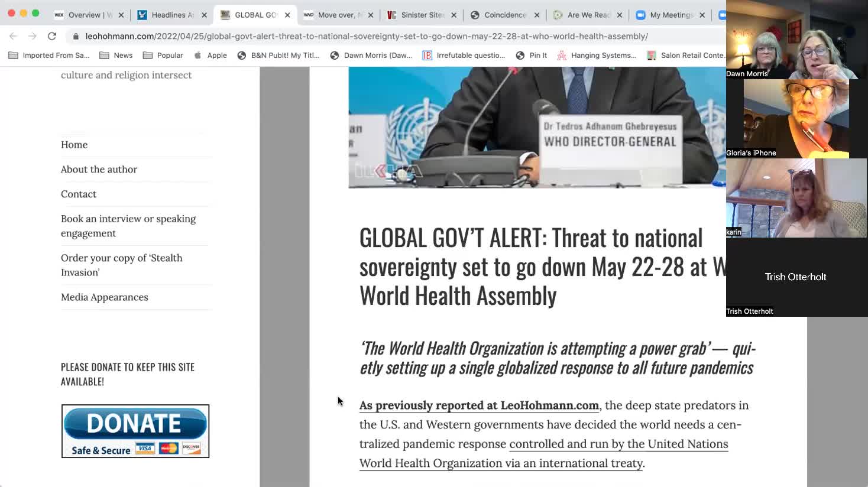This screenshot has width=868, height=487.
Task: Open the Salon Retail Content bookmark
Action: pos(686,56)
